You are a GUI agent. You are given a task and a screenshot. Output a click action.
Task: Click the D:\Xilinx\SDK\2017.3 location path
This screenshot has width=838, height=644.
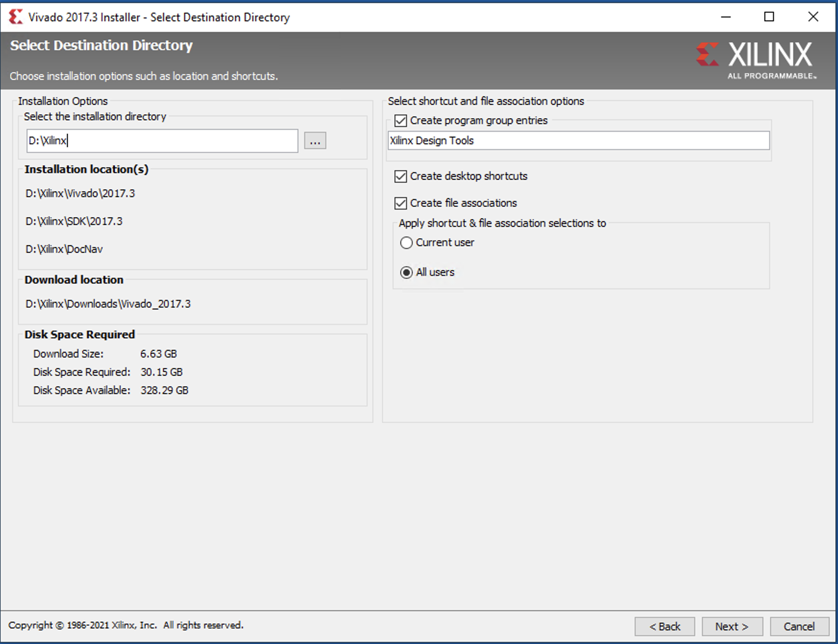point(74,222)
